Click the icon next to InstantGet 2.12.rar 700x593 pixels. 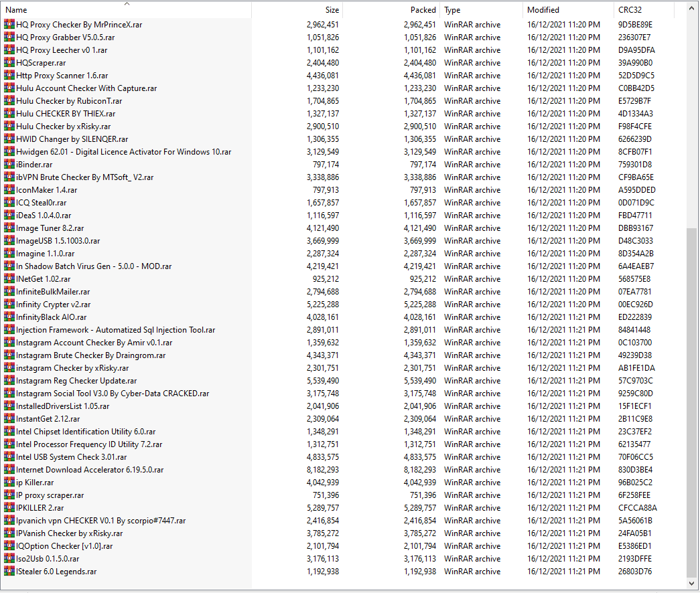click(x=9, y=418)
